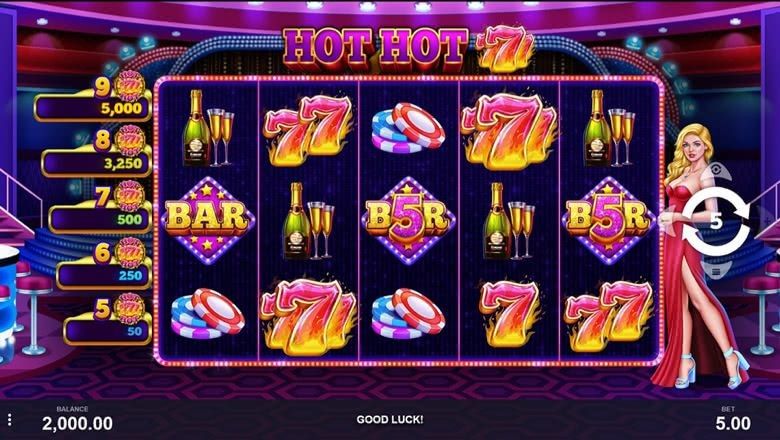Click the poker chips symbol on first reel
The width and height of the screenshot is (780, 440).
[x=207, y=313]
